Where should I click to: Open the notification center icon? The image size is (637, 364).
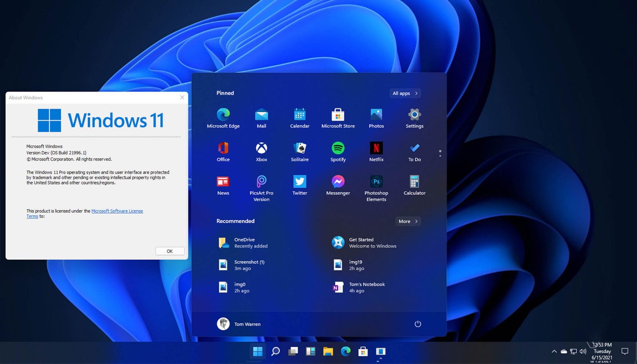point(625,351)
